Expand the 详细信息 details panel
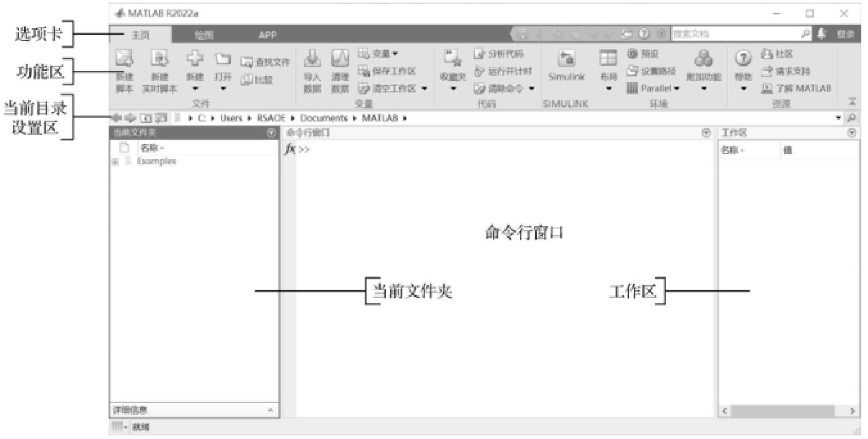Screen dimensions: 868x439 [x=270, y=410]
